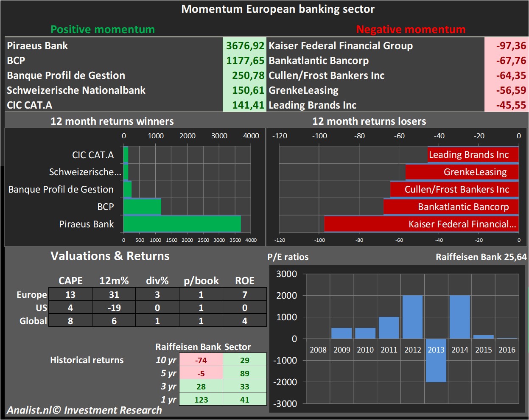Click the Bankatlantic Bancorp red bar
This screenshot has width=529, height=420.
[451, 207]
